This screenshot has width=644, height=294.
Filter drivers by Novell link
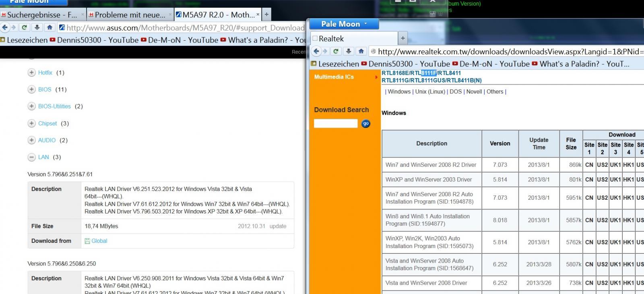coord(474,91)
